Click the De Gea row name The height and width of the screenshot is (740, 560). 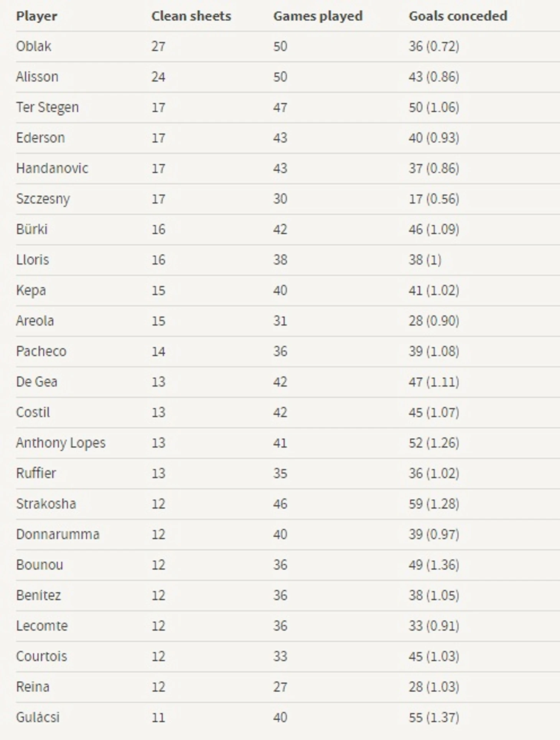click(x=36, y=382)
